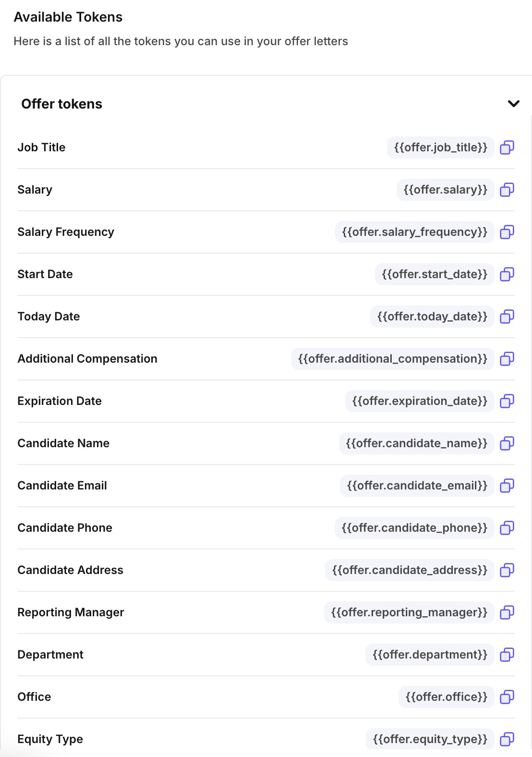The width and height of the screenshot is (532, 757).
Task: Select the {{offer.department}} token text
Action: coord(430,655)
